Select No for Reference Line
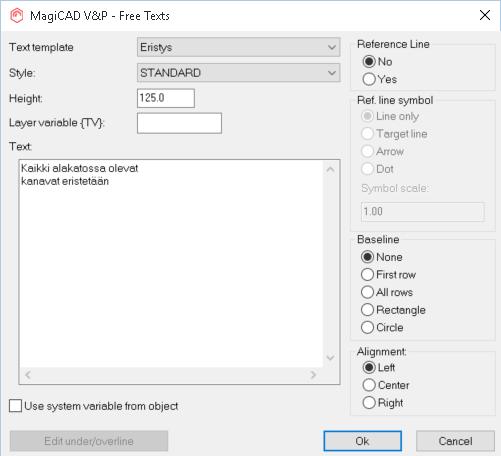The width and height of the screenshot is (501, 456). point(377,62)
